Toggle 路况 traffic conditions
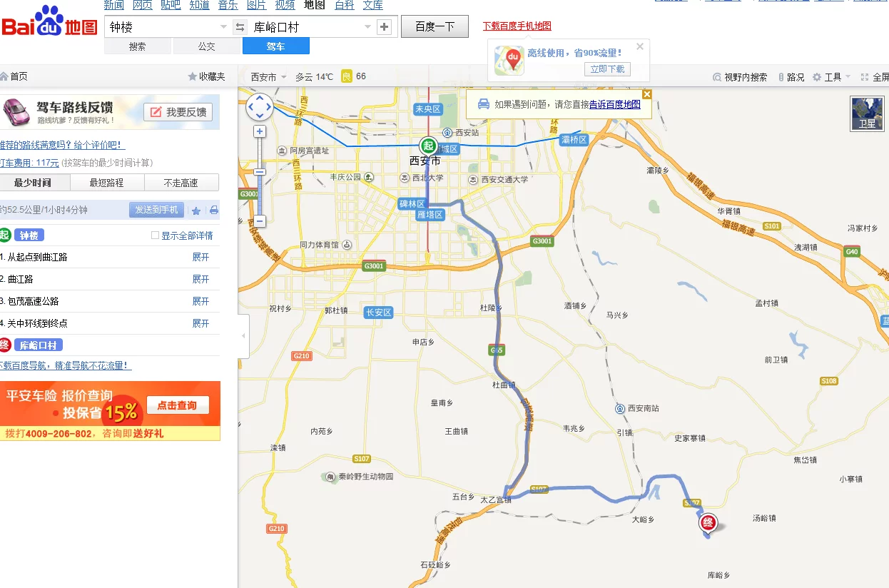This screenshot has height=588, width=889. pos(791,77)
